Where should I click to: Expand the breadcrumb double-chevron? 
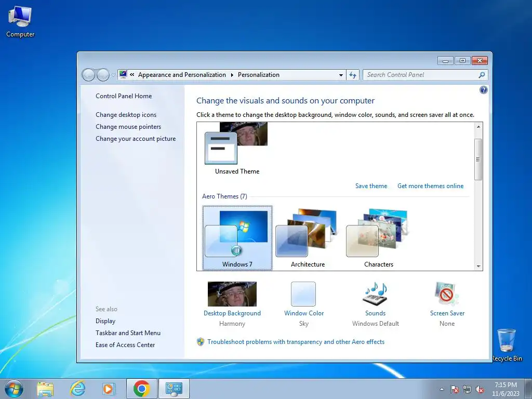point(132,75)
